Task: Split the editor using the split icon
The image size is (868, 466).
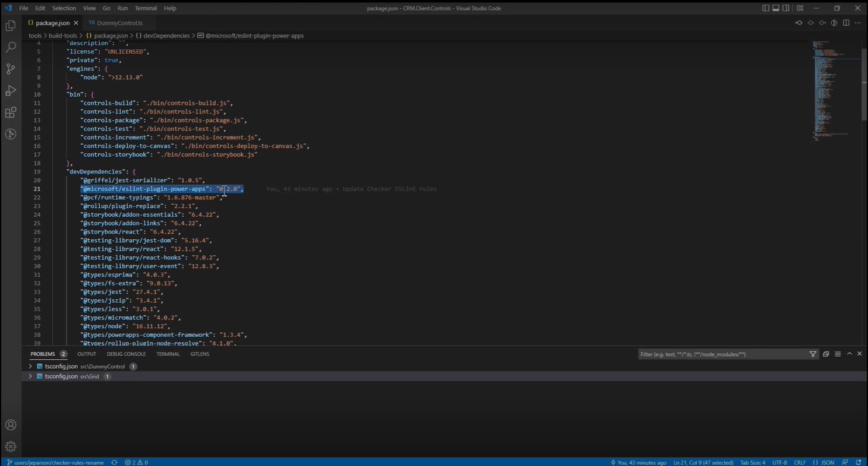Action: pos(846,23)
